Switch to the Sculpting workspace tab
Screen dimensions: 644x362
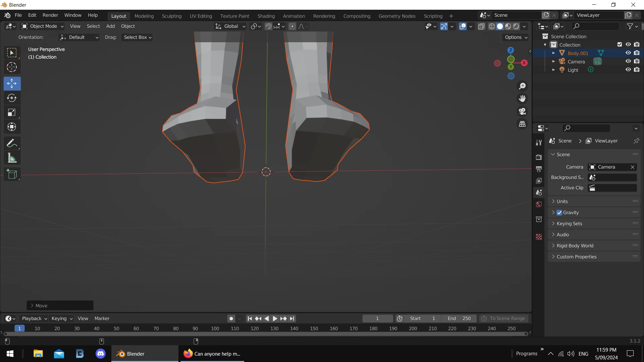tap(171, 16)
